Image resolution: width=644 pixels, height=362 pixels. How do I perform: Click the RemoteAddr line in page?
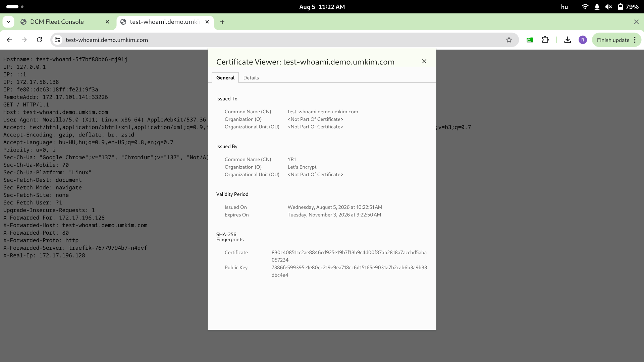(x=56, y=97)
